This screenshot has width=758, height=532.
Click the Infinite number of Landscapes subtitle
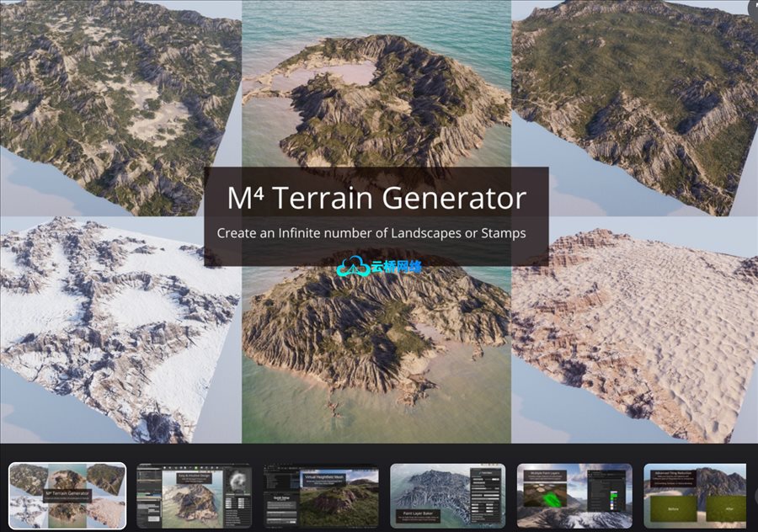coord(371,233)
